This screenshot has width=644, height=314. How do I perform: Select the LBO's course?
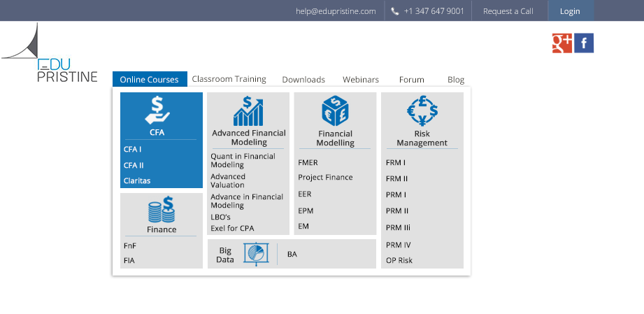(x=220, y=217)
